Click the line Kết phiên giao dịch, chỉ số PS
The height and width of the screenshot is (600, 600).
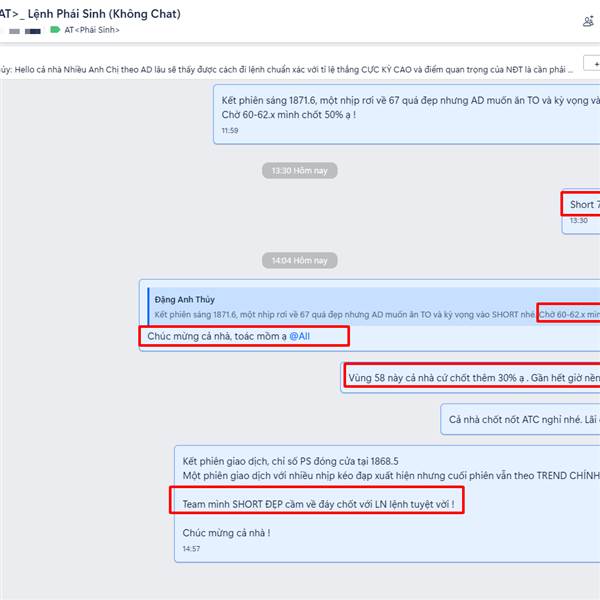pyautogui.click(x=290, y=461)
